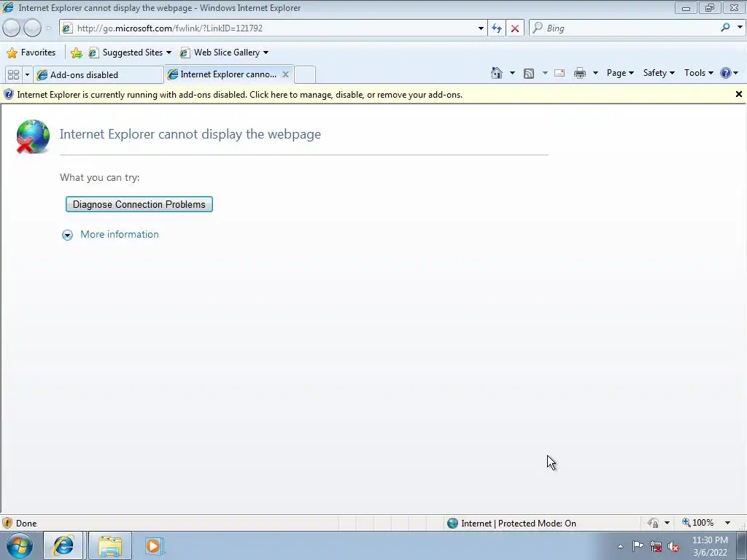The width and height of the screenshot is (747, 560).
Task: Click the Refresh page icon
Action: coord(496,28)
